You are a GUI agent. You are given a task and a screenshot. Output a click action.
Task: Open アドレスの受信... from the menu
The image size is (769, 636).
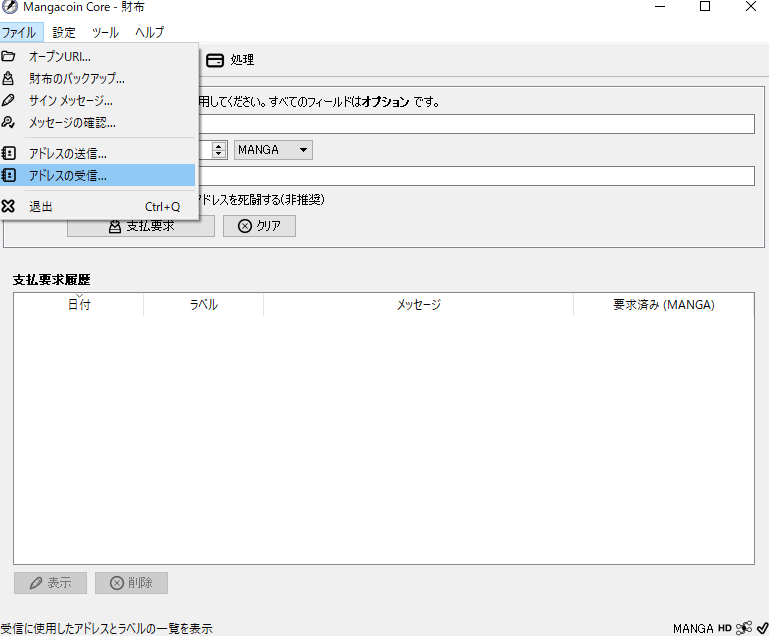pos(98,176)
